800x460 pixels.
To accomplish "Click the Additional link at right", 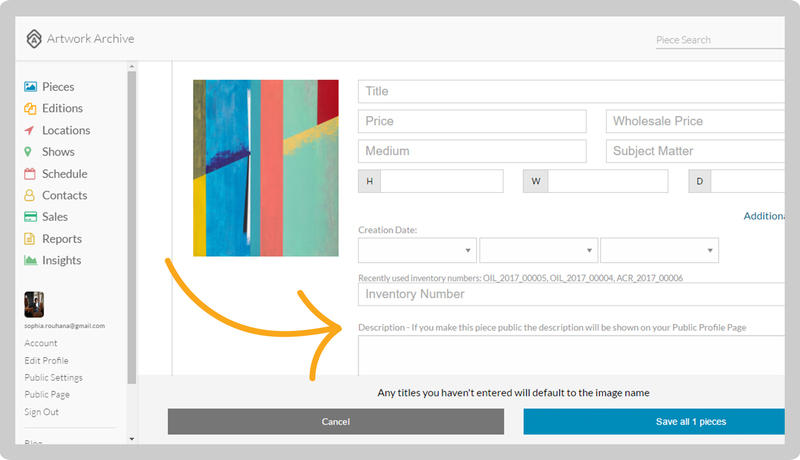I will coord(764,216).
